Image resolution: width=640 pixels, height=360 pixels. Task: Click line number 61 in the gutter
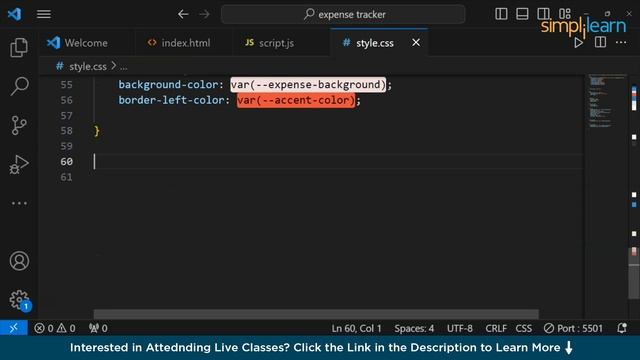coord(66,177)
